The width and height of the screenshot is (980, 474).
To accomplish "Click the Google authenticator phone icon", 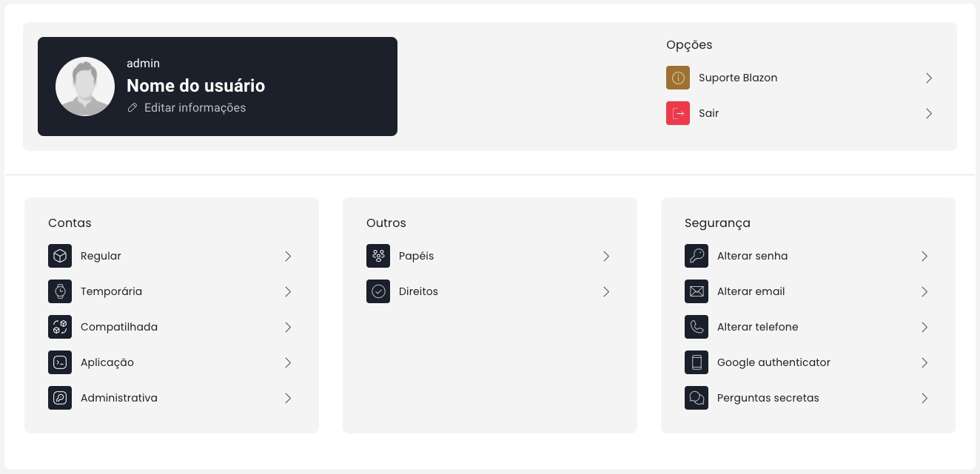I will (x=697, y=362).
